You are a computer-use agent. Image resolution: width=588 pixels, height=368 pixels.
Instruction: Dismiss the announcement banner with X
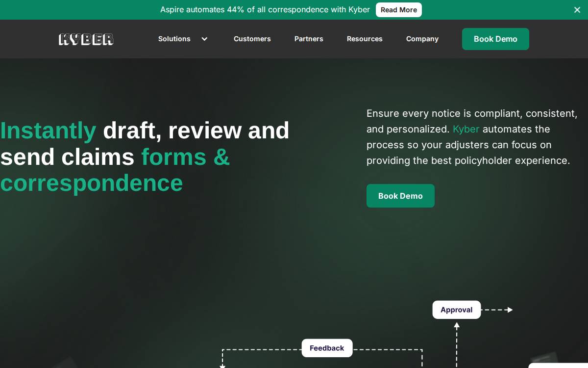coord(577,10)
